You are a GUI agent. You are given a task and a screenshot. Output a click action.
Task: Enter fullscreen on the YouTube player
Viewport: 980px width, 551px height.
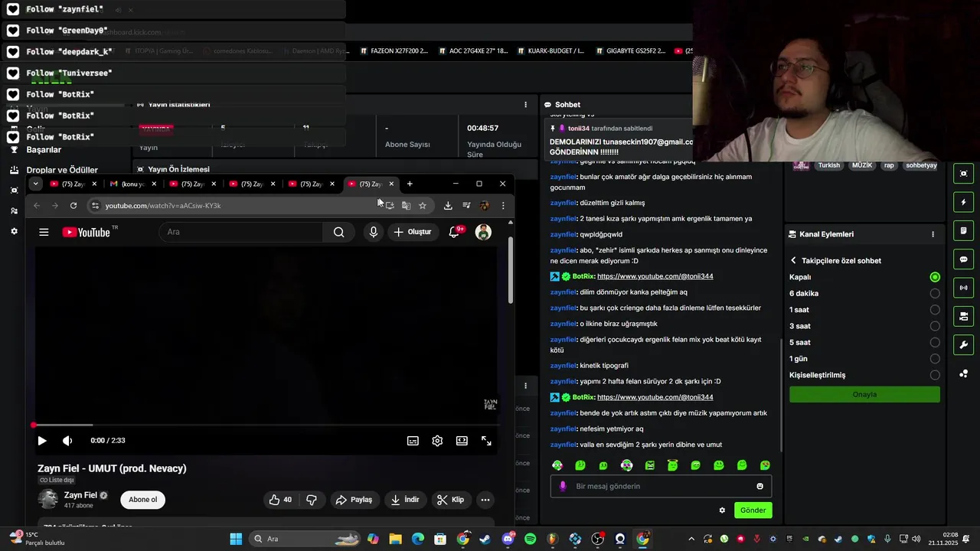(x=486, y=441)
